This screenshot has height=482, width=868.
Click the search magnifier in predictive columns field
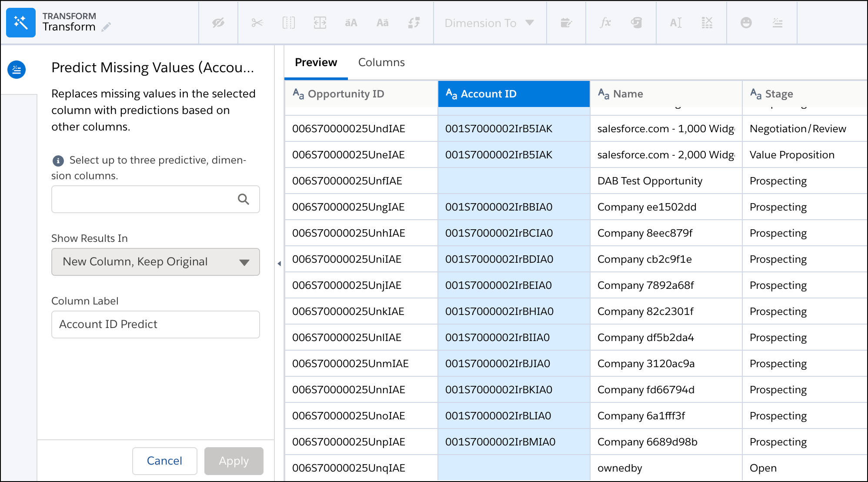point(244,199)
